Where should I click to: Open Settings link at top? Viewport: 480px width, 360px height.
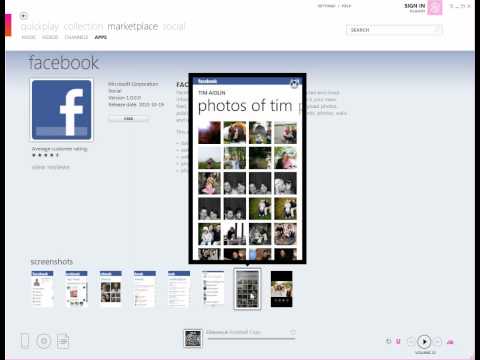coord(326,6)
